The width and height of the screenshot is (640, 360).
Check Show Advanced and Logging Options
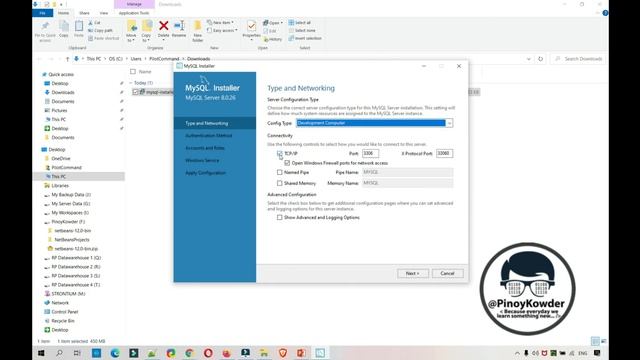pos(280,218)
